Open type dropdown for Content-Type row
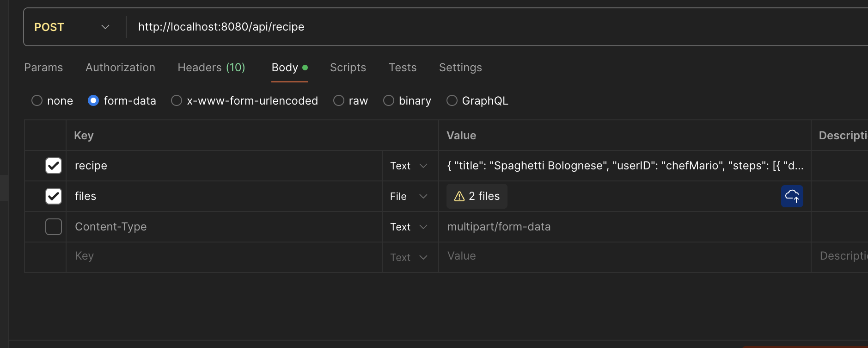Screen dimensions: 868x348 pos(409,227)
